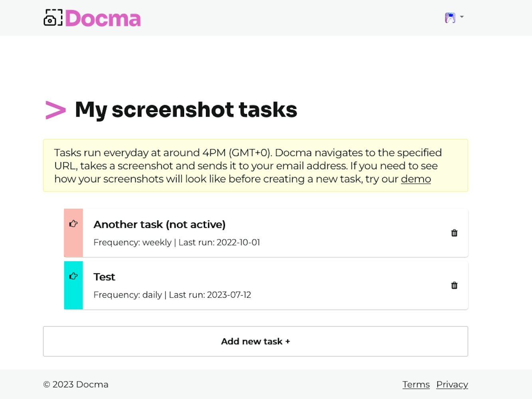The image size is (532, 399).
Task: Click the yellow task schedule info box
Action: pyautogui.click(x=256, y=166)
